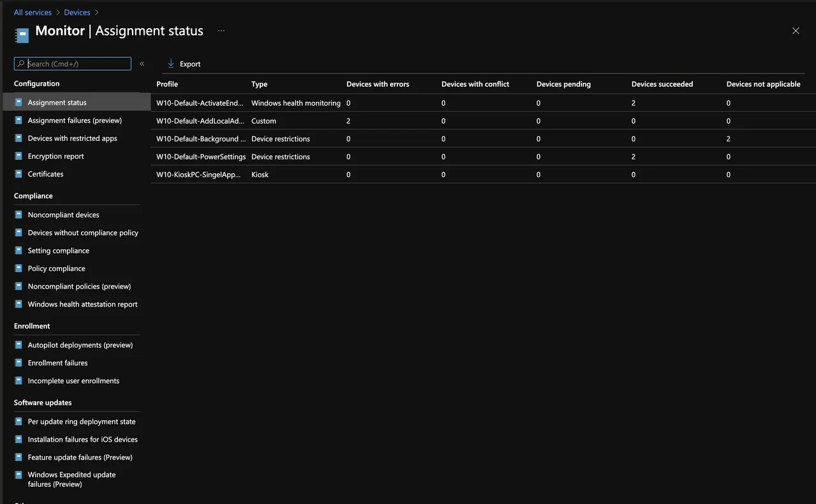816x504 pixels.
Task: Open the W10-KioskPC-SingelApp... profile
Action: [200, 174]
